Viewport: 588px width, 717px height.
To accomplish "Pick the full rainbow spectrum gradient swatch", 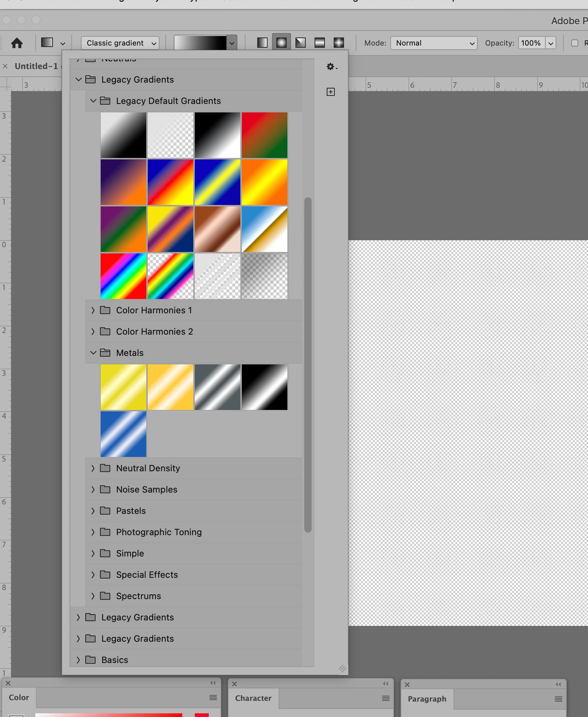I will 123,276.
